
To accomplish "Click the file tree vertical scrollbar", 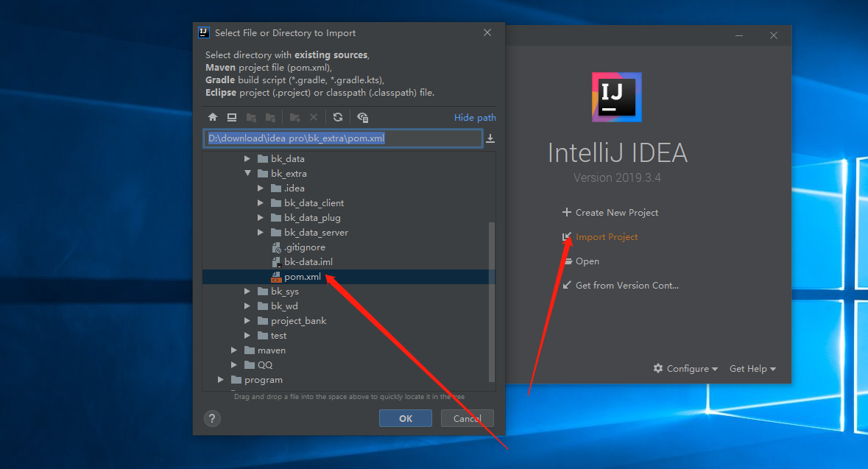I will [492, 302].
